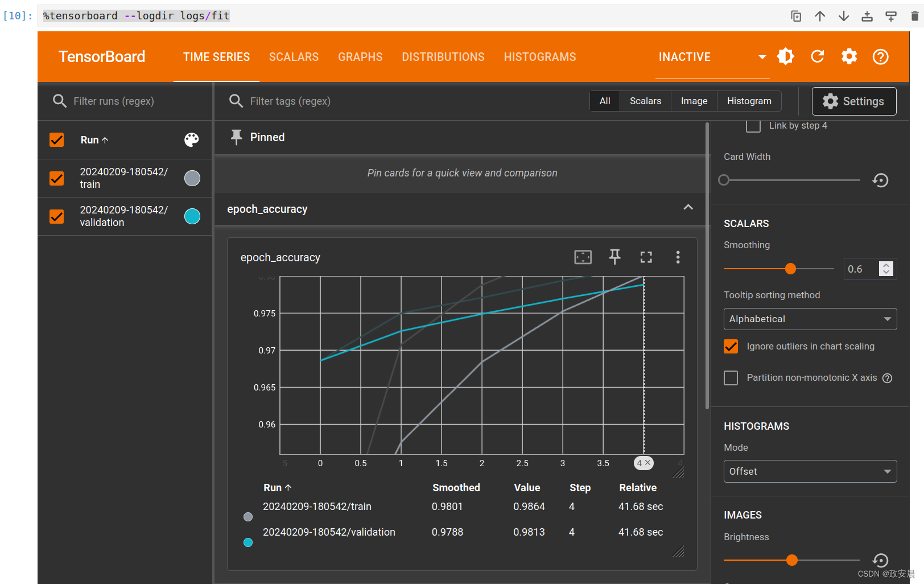Open Histograms Mode Offset dropdown

click(810, 471)
